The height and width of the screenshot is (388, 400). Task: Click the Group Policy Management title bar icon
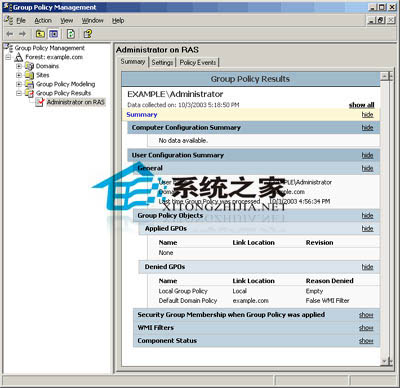coord(7,7)
